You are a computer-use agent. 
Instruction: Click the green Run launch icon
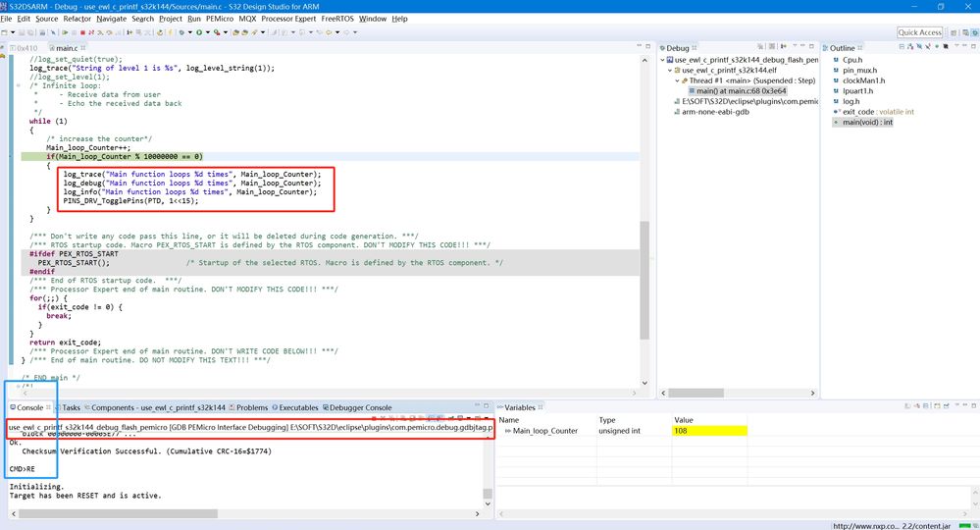[x=199, y=32]
